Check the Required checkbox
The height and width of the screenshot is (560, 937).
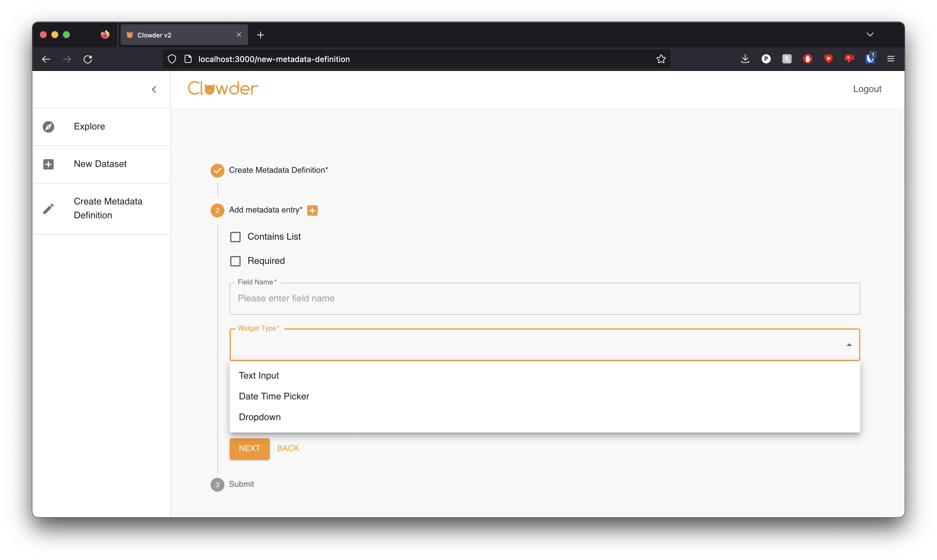[x=235, y=261]
